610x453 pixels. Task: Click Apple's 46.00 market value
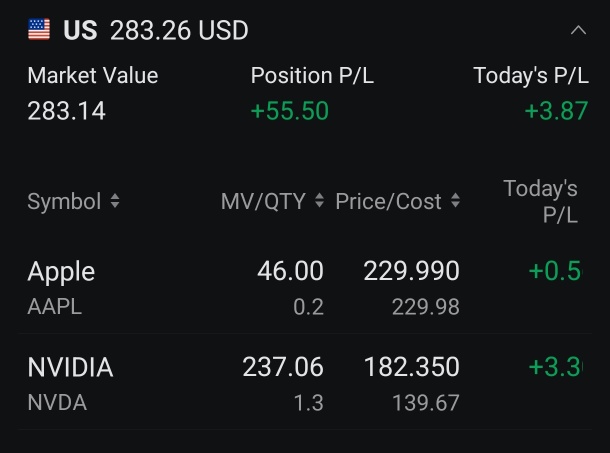tap(290, 271)
